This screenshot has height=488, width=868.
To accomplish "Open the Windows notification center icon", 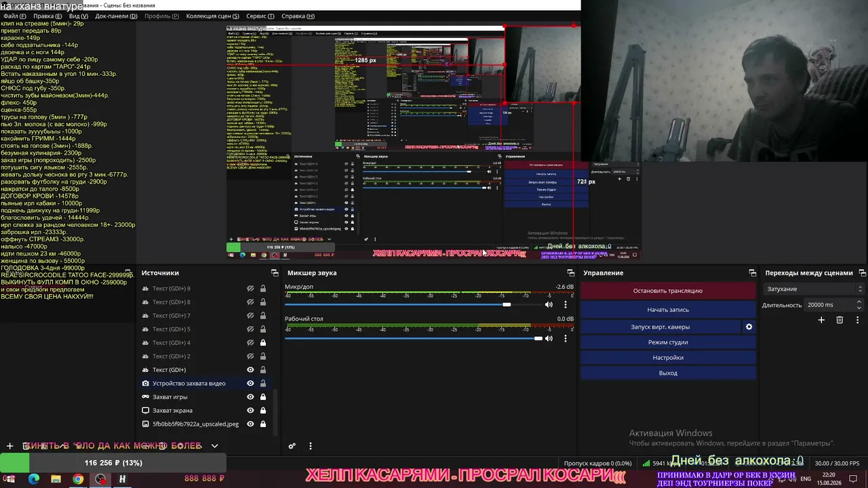I will 853,479.
